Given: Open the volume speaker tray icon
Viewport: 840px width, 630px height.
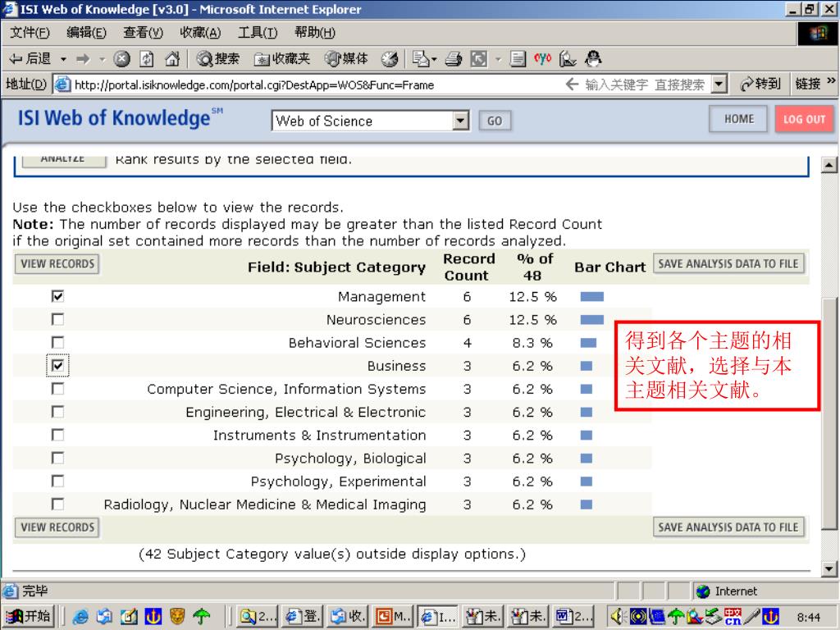Looking at the screenshot, I should [x=618, y=617].
